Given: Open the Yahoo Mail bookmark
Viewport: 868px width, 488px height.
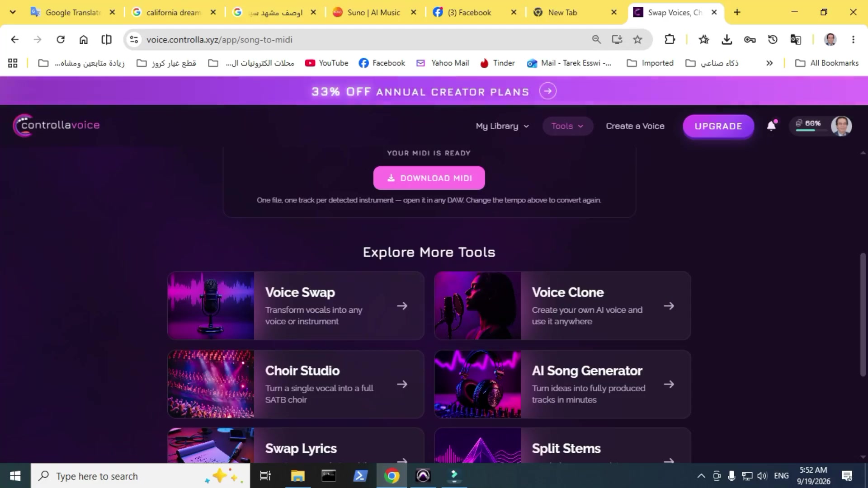Looking at the screenshot, I should pos(443,63).
